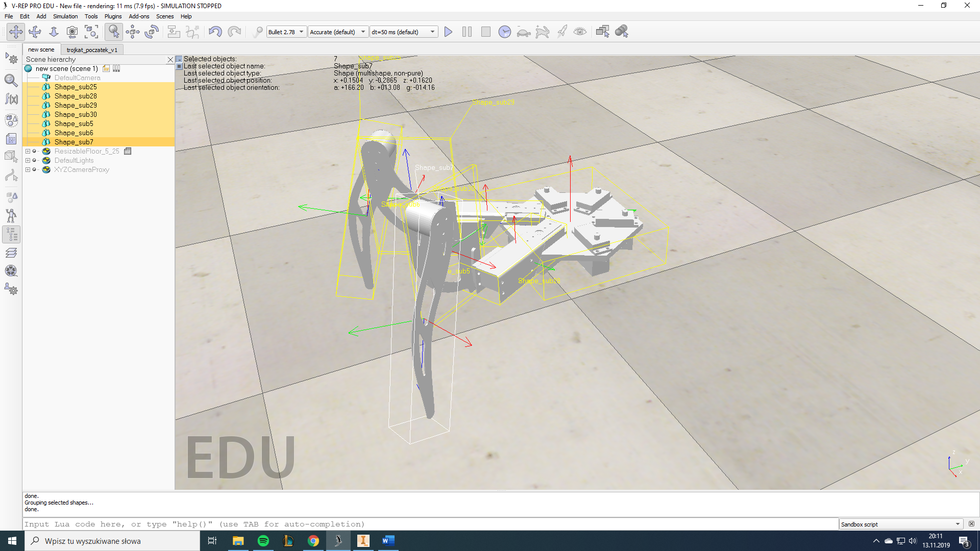Image resolution: width=980 pixels, height=551 pixels.
Task: Open the Tools menu
Action: (91, 16)
